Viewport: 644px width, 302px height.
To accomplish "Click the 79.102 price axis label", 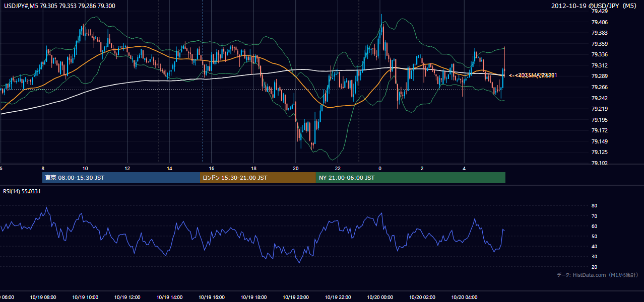I will point(599,163).
